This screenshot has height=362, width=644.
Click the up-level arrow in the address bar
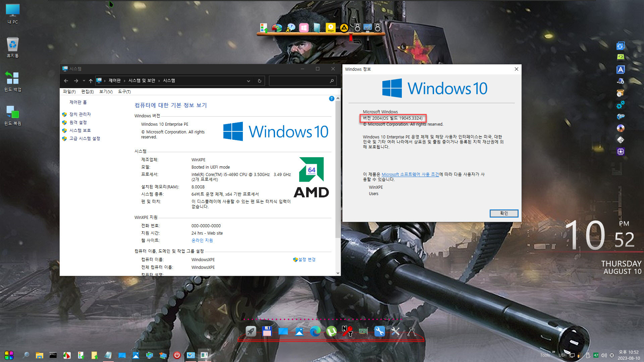coord(91,81)
